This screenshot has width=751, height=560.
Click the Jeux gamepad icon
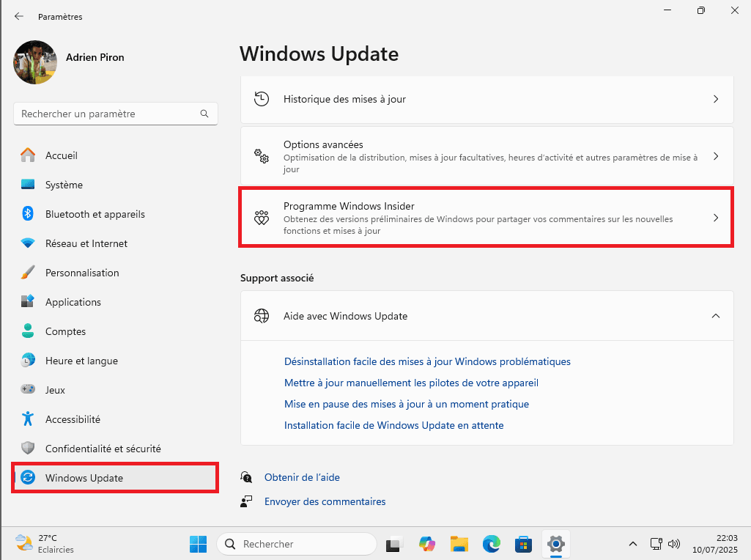(28, 389)
